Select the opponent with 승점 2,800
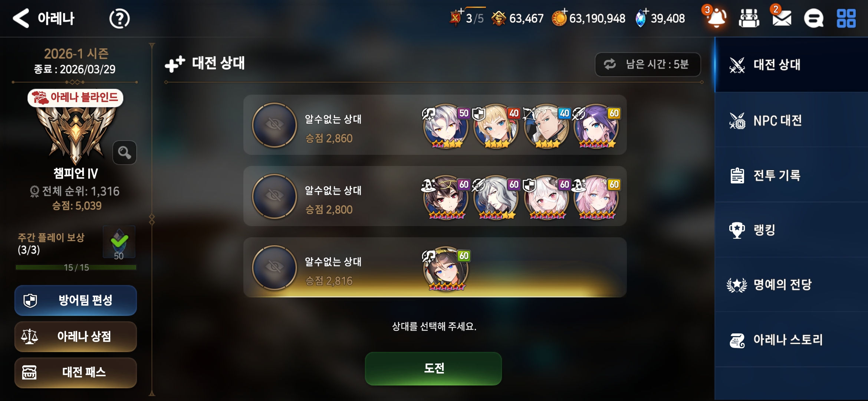Viewport: 868px width, 401px height. [x=435, y=196]
